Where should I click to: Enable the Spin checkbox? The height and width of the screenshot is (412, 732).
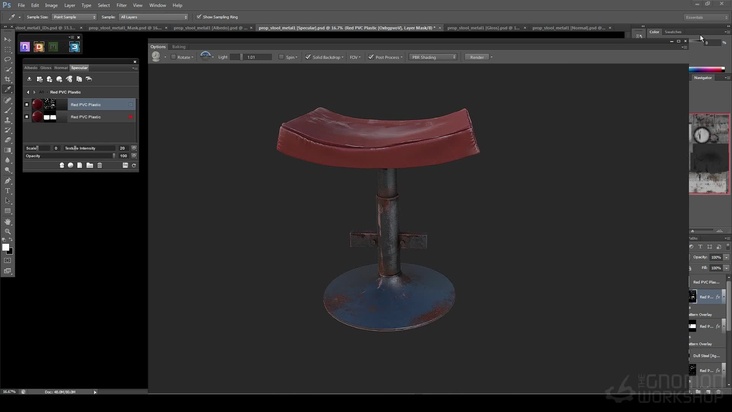tap(281, 57)
